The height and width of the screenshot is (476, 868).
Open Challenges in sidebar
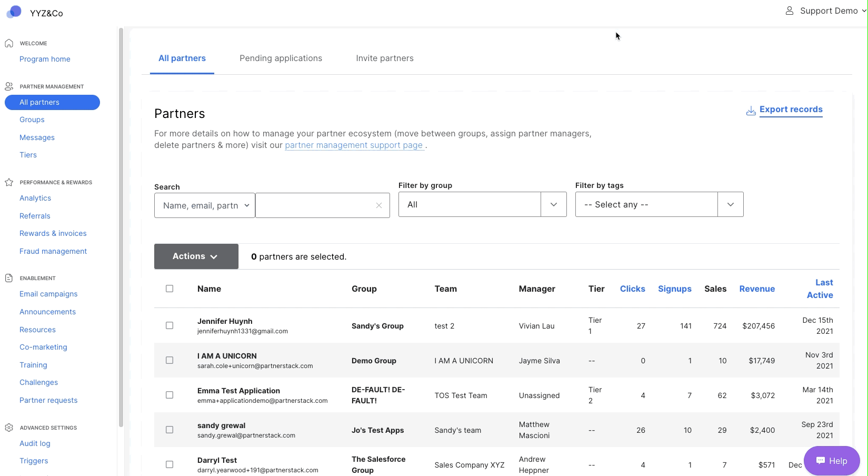[38, 382]
